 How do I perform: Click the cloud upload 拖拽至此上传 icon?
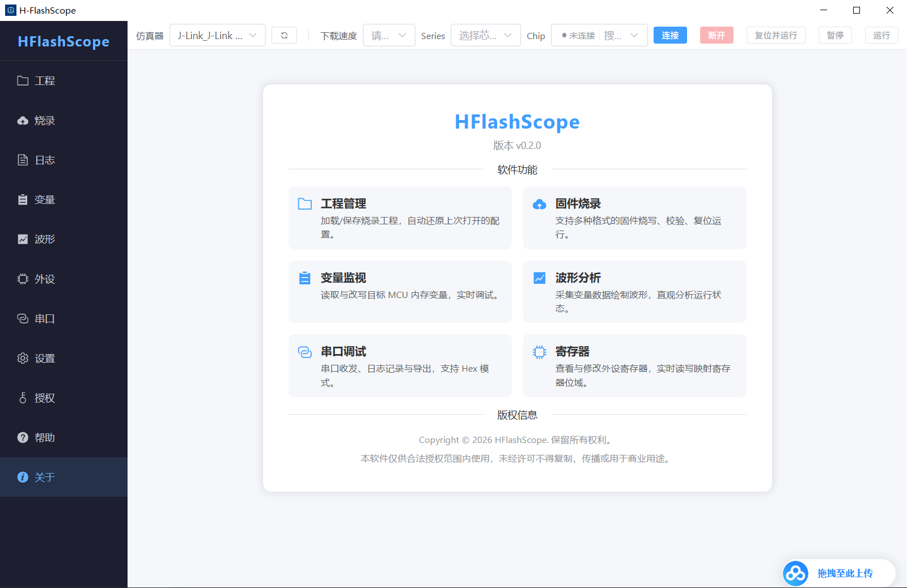click(x=795, y=573)
